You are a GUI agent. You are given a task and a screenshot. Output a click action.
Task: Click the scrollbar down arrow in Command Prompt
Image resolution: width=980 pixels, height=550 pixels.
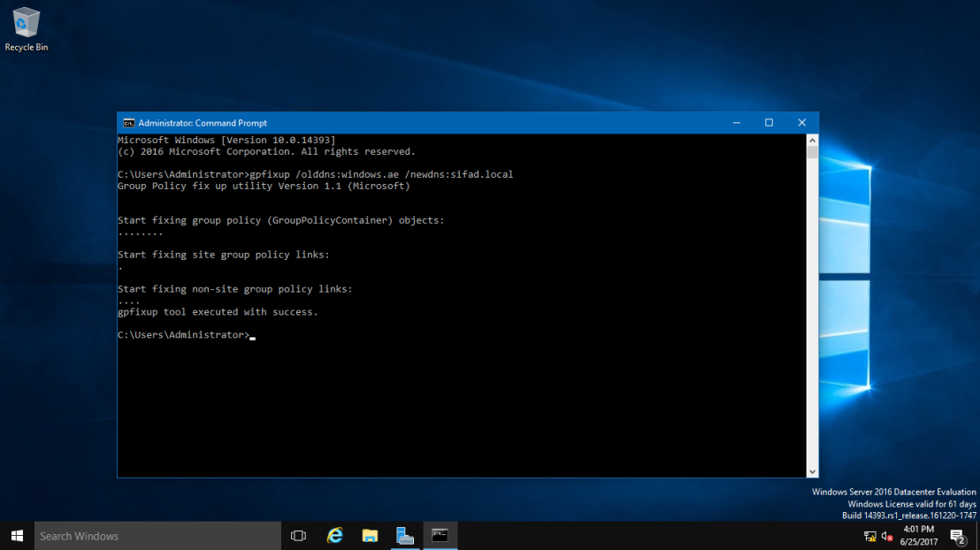[x=812, y=472]
